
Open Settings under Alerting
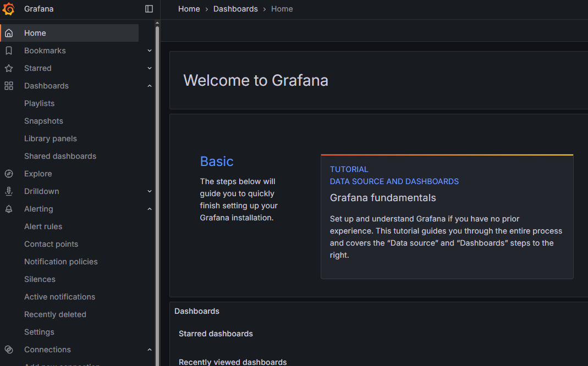point(40,332)
